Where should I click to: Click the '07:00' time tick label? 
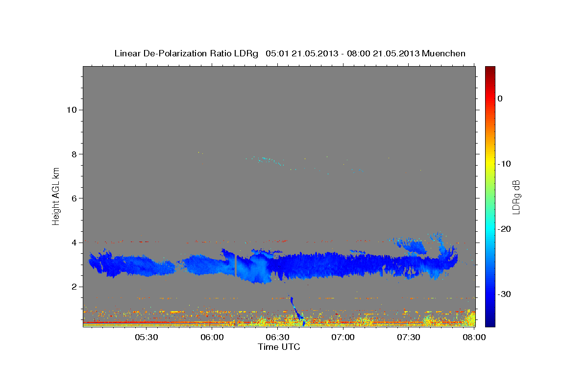[x=343, y=338]
